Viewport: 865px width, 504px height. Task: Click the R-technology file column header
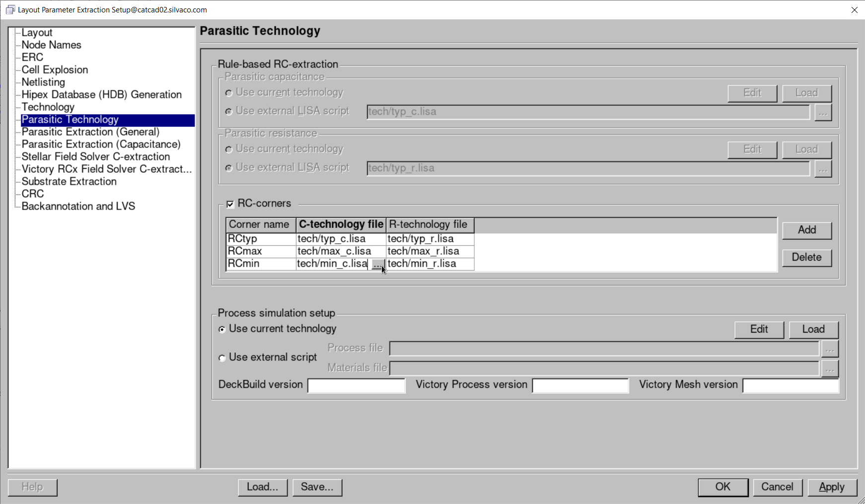tap(430, 225)
